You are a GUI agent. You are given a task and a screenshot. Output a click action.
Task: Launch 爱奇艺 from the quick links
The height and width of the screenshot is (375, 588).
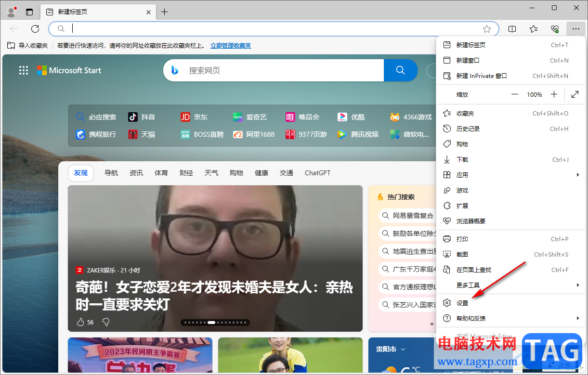coord(237,116)
